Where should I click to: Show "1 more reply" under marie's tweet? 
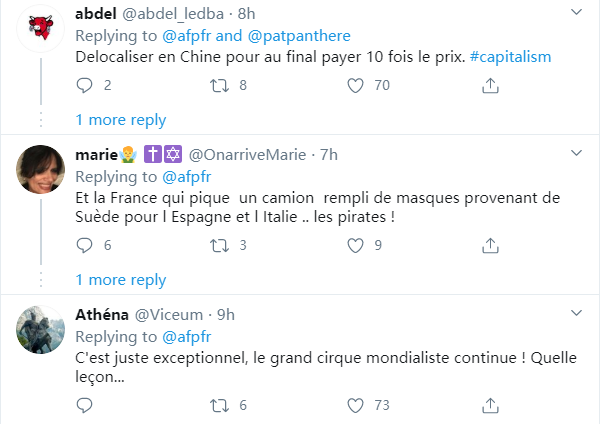(x=121, y=280)
